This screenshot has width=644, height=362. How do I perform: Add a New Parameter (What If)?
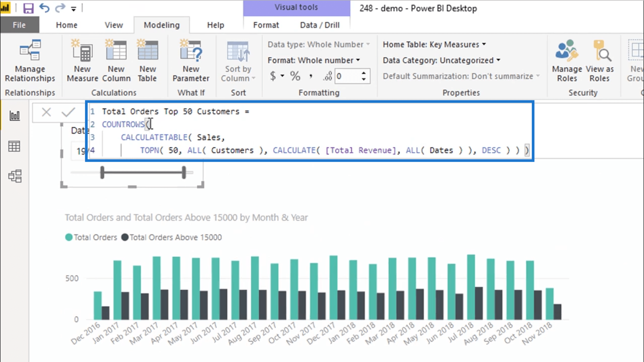191,61
